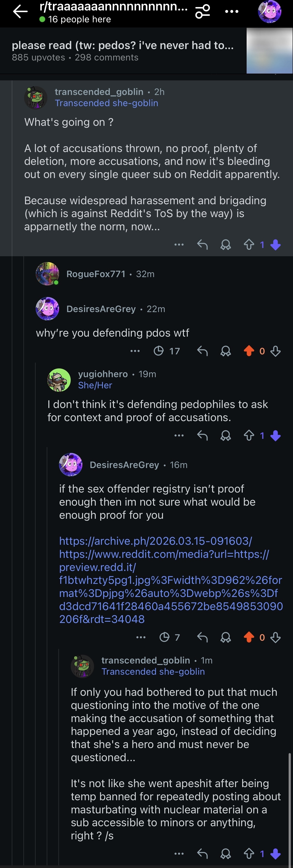The height and width of the screenshot is (868, 293).
Task: Downvote the sex offender registry comment
Action: pos(276,637)
